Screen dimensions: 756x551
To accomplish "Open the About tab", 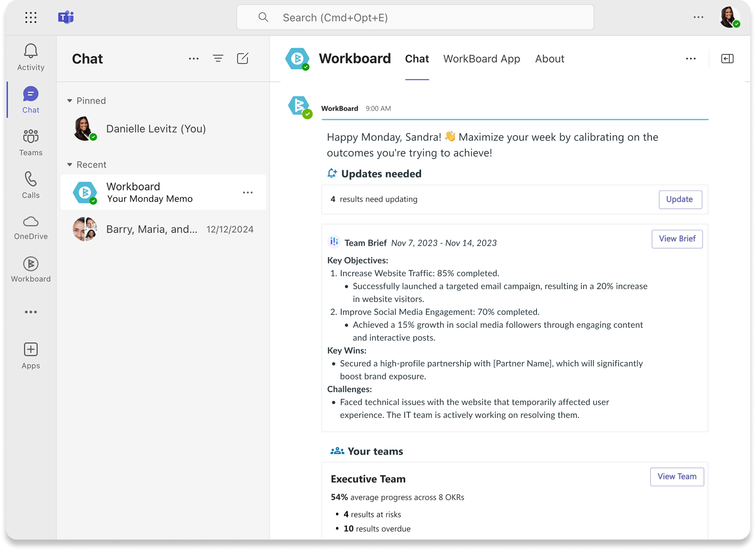I will tap(549, 59).
